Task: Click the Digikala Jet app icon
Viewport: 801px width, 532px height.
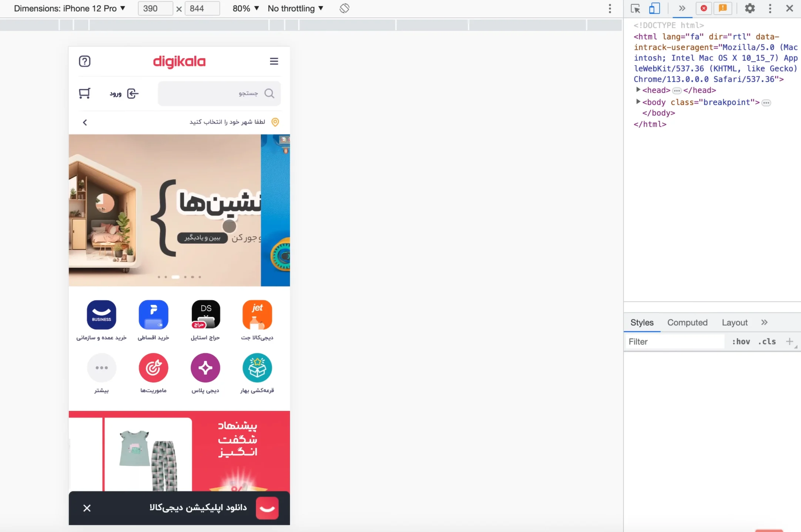Action: coord(257,315)
